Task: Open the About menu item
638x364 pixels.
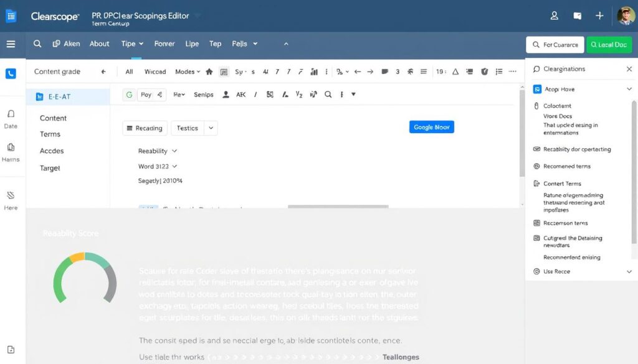Action: pyautogui.click(x=99, y=44)
